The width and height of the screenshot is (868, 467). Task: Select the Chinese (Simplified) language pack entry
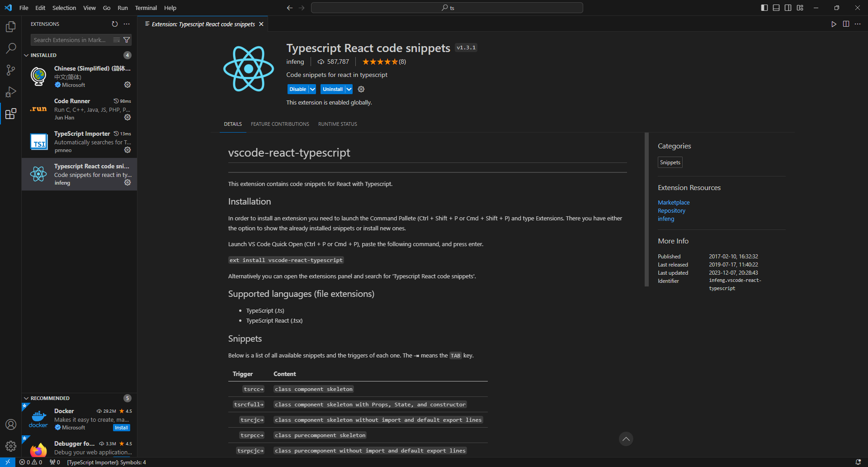(x=79, y=76)
